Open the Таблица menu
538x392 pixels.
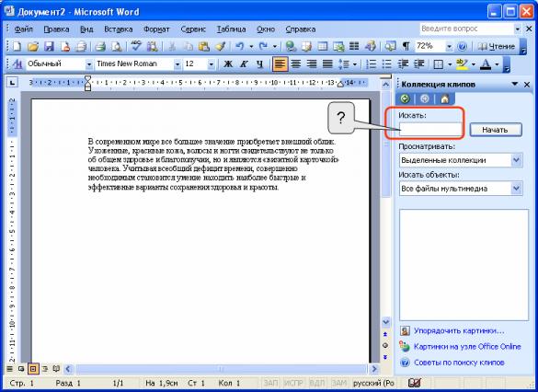coord(231,29)
